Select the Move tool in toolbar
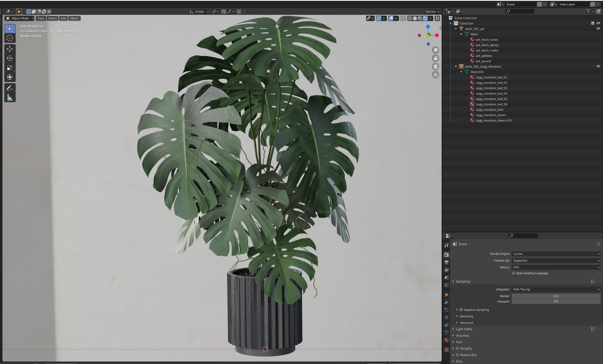This screenshot has width=603, height=364. click(10, 49)
